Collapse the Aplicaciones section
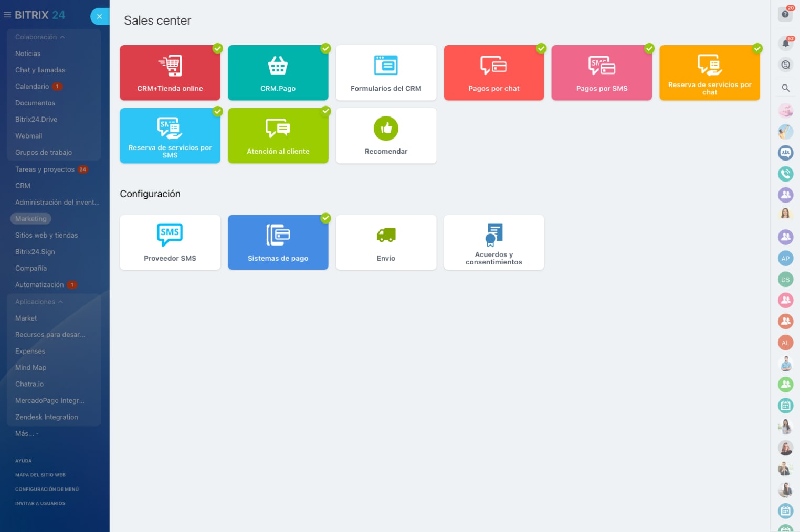The width and height of the screenshot is (800, 532). [39, 302]
